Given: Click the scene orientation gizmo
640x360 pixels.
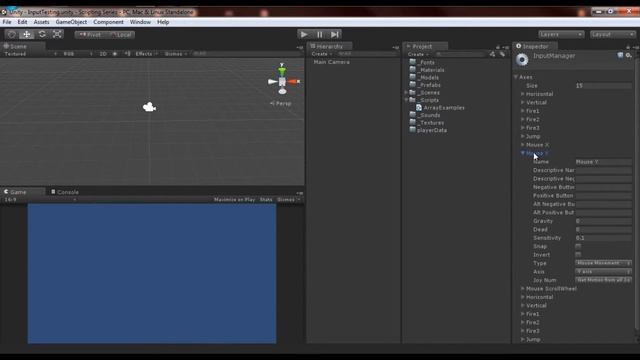Looking at the screenshot, I should click(282, 81).
